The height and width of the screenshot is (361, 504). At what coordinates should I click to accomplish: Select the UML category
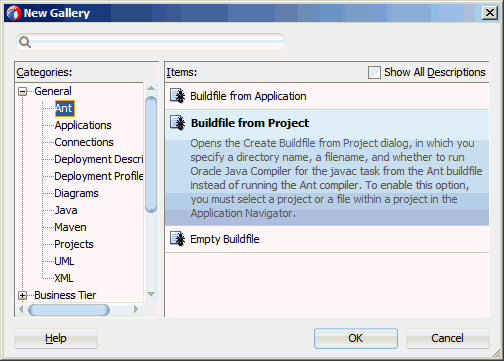point(64,261)
